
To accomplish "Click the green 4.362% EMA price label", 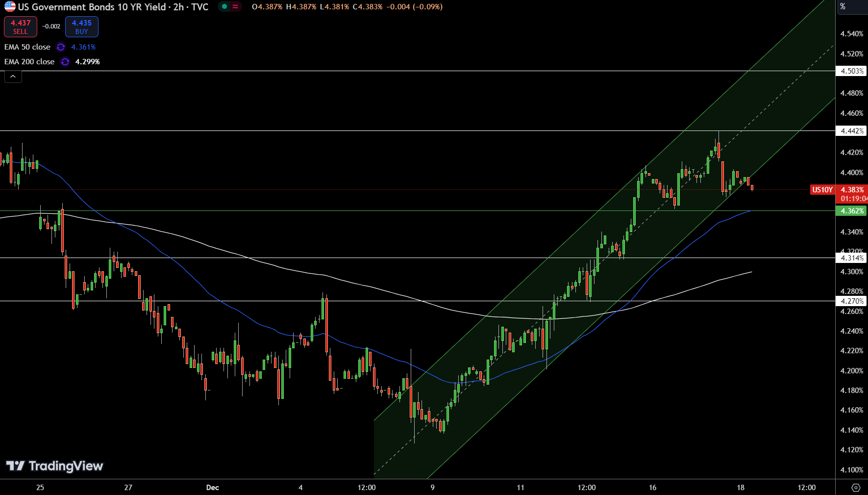I will (x=851, y=211).
